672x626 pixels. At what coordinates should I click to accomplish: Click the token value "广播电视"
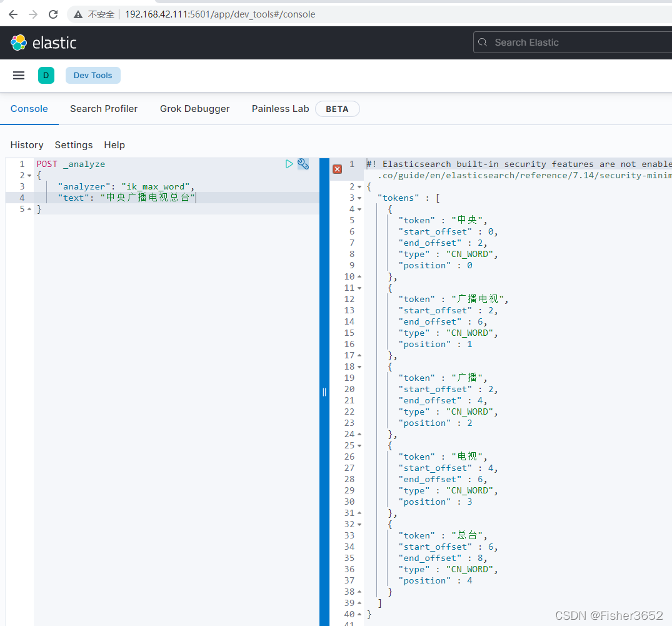[478, 299]
